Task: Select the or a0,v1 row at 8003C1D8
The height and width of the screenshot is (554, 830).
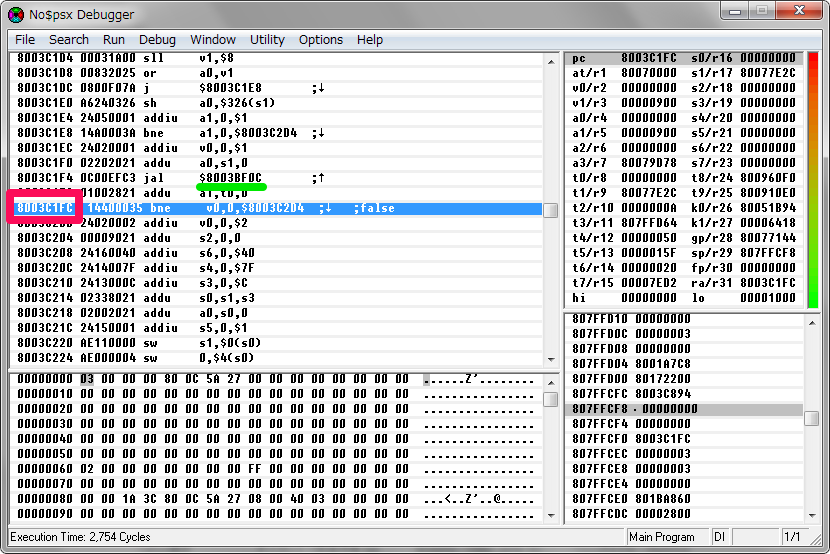Action: (276, 73)
